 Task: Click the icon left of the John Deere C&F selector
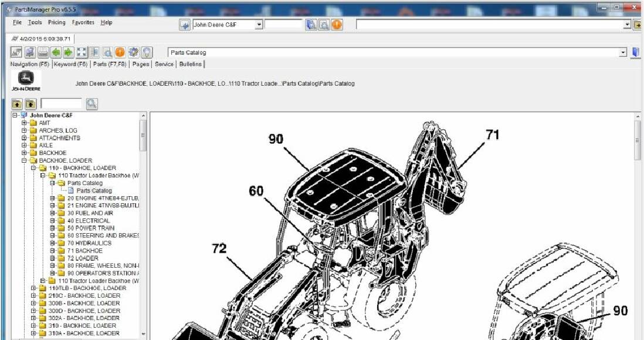[x=185, y=25]
